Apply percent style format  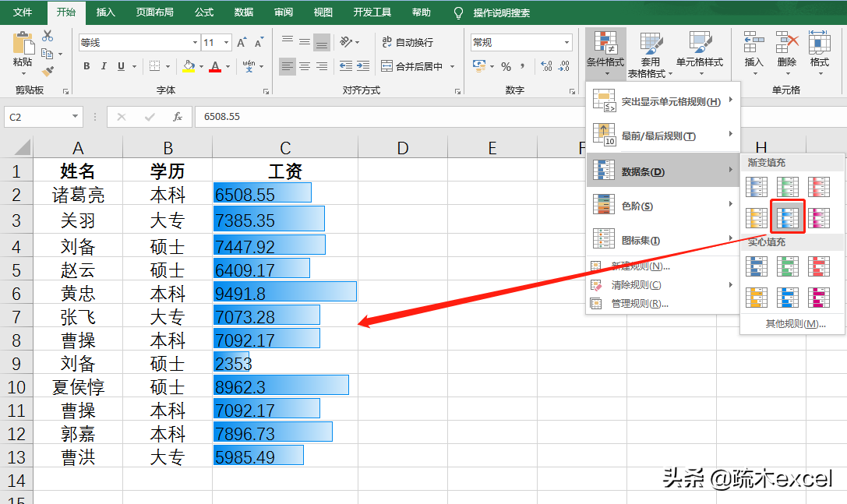506,66
